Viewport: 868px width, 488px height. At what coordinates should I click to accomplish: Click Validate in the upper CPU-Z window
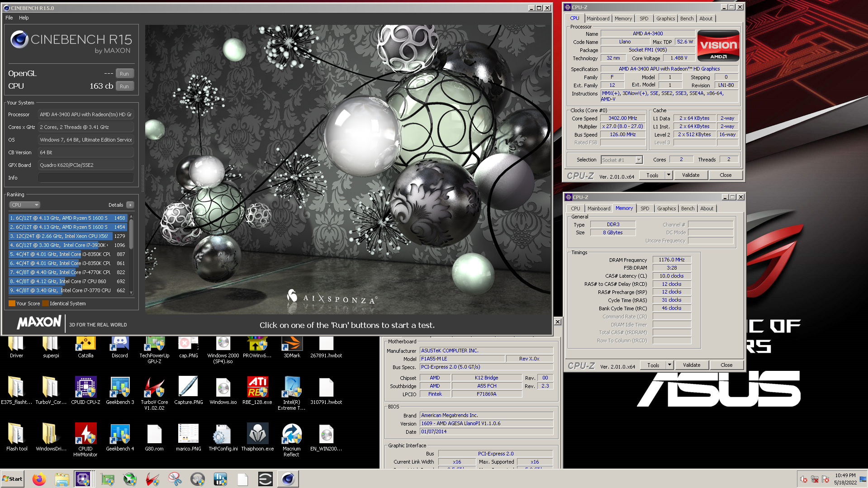coord(691,175)
